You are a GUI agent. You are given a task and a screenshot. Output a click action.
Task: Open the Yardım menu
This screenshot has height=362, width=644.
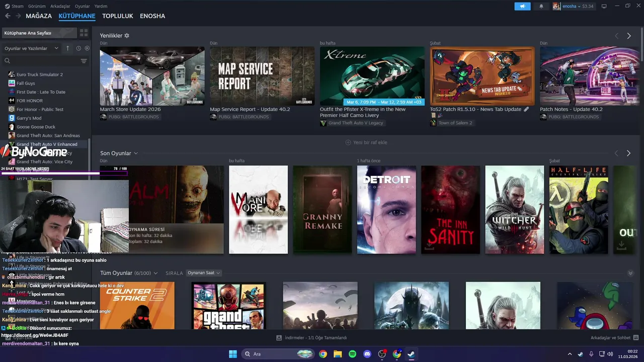(101, 6)
